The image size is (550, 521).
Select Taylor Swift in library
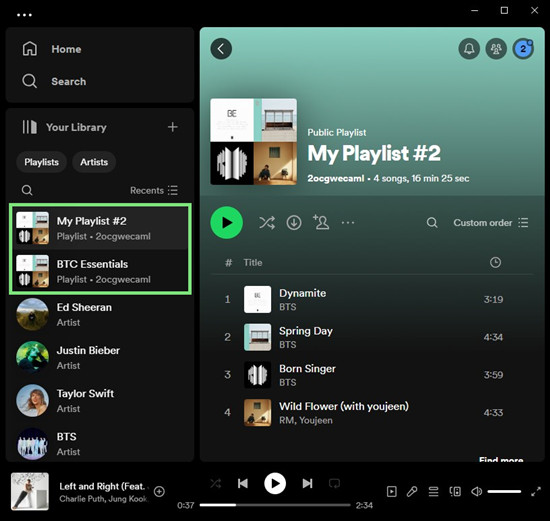tap(100, 401)
